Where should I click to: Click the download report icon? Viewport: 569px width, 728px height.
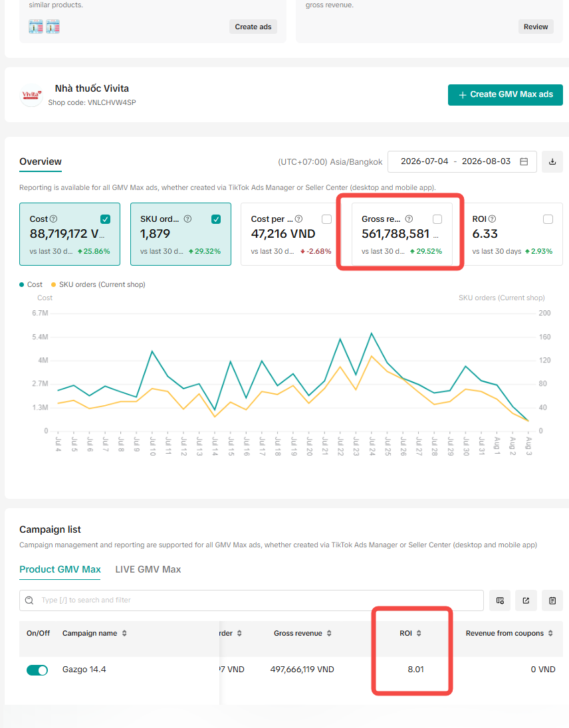click(552, 161)
